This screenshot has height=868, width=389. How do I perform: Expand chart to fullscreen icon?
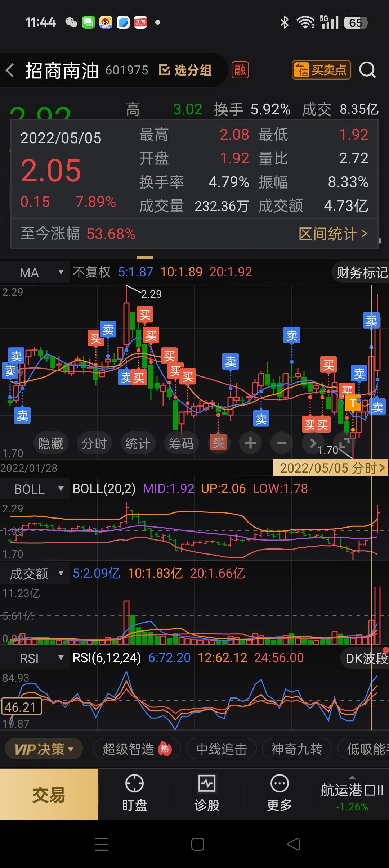[344, 443]
